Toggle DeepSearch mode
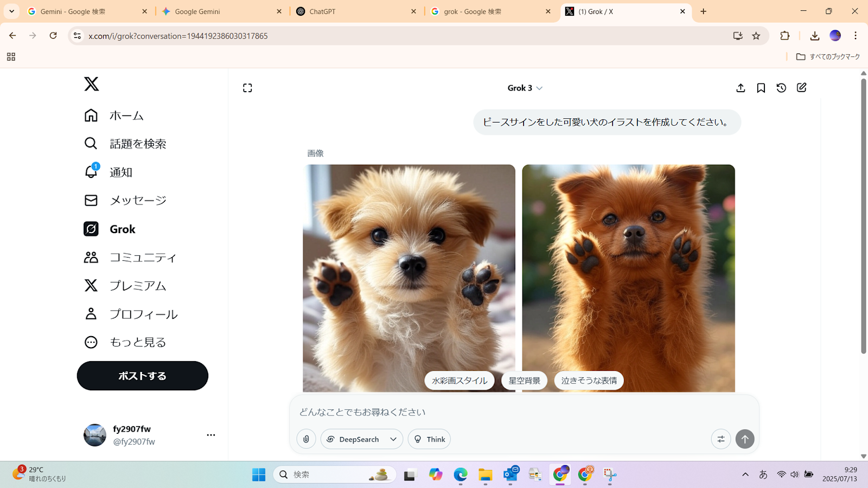This screenshot has height=488, width=868. click(353, 439)
